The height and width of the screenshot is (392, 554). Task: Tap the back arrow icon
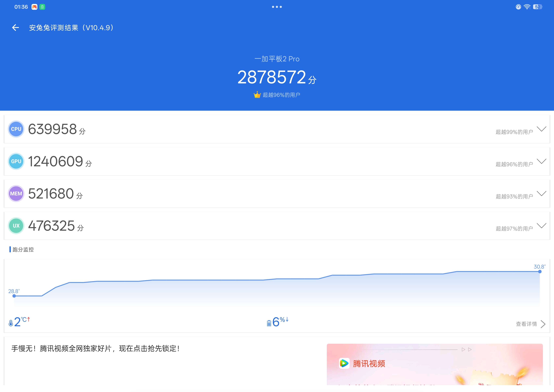click(16, 27)
